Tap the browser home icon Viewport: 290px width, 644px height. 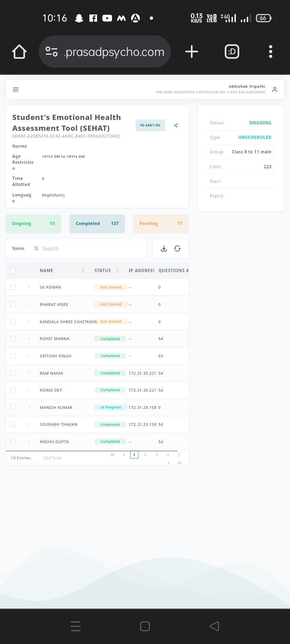coord(19,52)
